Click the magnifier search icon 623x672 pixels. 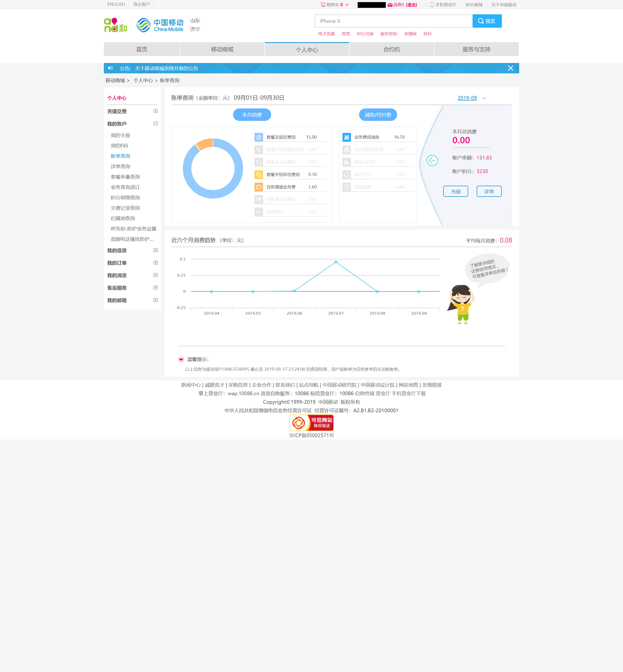click(x=481, y=21)
